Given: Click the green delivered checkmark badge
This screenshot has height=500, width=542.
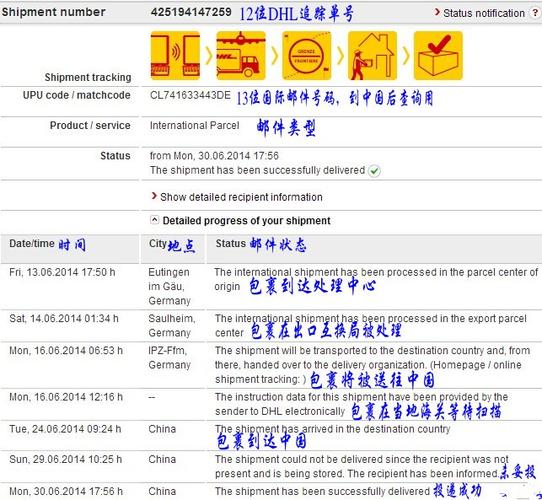Looking at the screenshot, I should tap(374, 171).
